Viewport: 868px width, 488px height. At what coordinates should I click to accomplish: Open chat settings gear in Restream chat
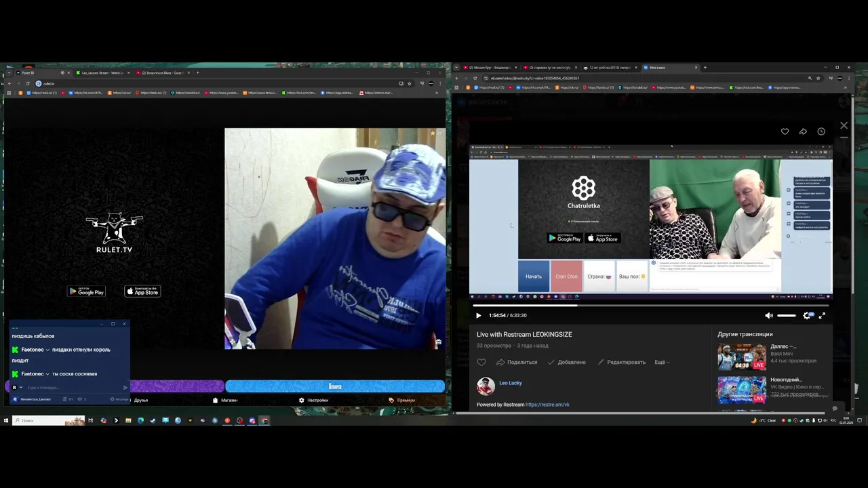119,399
